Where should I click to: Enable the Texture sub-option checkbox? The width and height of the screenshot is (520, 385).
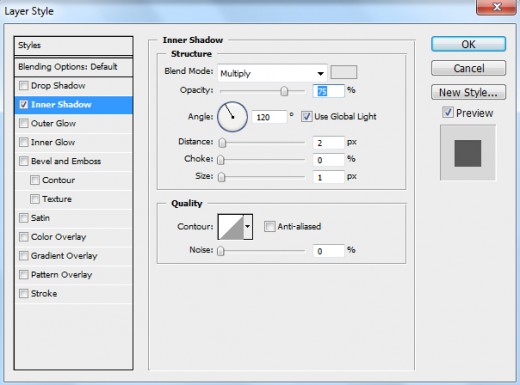pyautogui.click(x=35, y=199)
